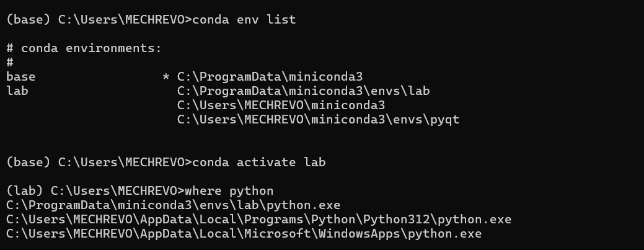The width and height of the screenshot is (644, 250).
Task: Click the asterisk marking the active environment
Action: [165, 78]
